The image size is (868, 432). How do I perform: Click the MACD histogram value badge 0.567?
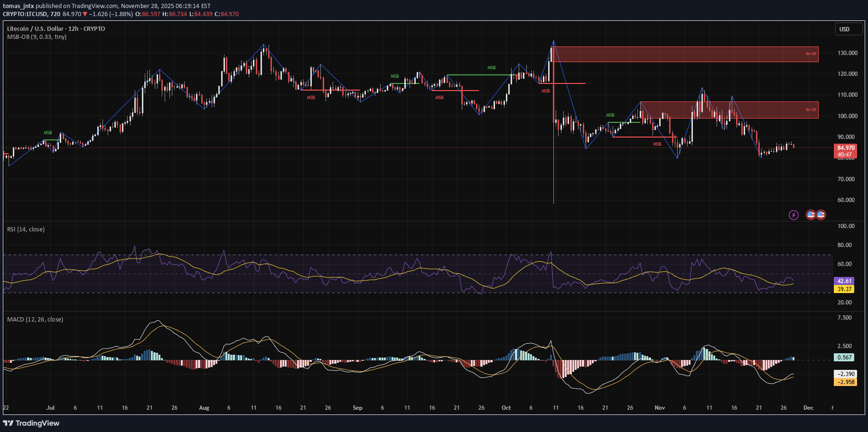tap(844, 358)
